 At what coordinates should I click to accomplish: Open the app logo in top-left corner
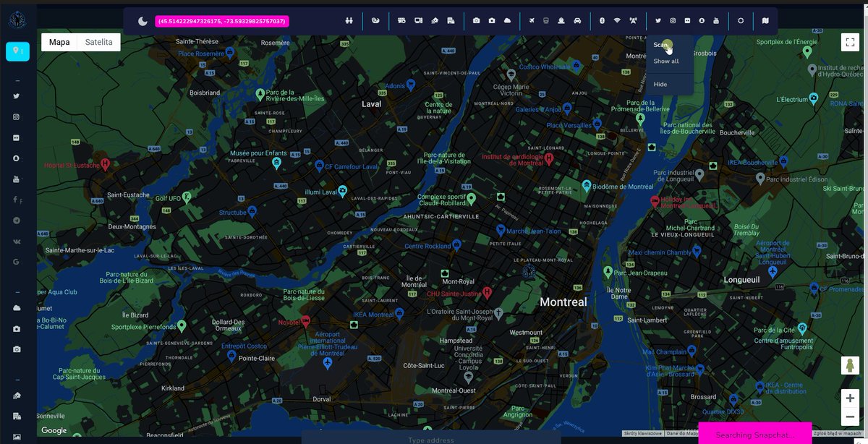click(16, 21)
